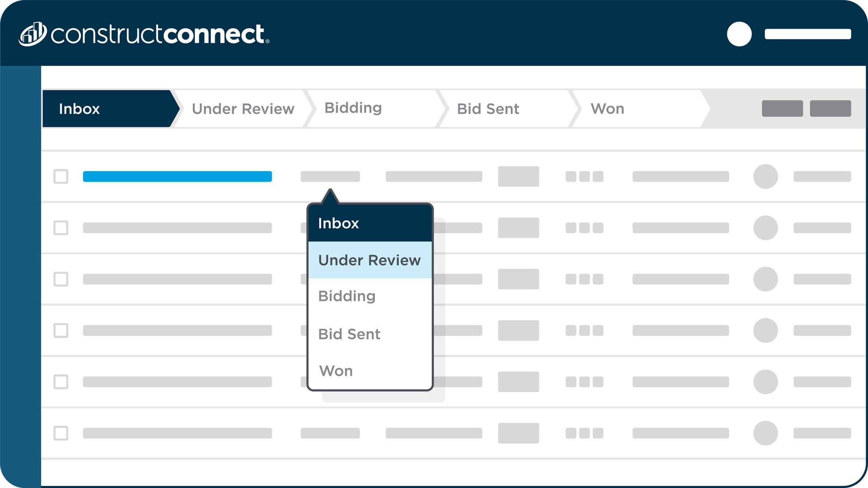Toggle the checkbox on second row
This screenshot has height=488, width=868.
pos(61,228)
